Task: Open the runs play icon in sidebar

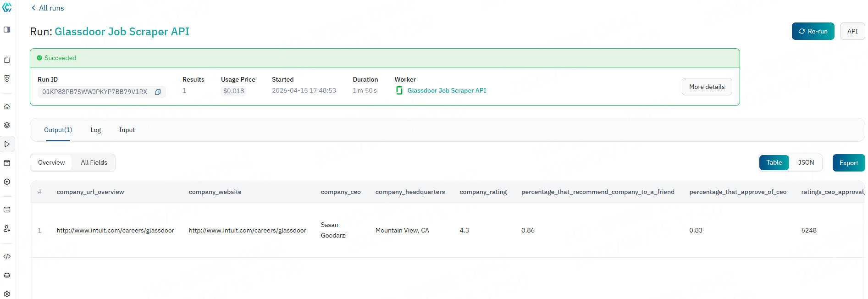Action: pos(7,144)
